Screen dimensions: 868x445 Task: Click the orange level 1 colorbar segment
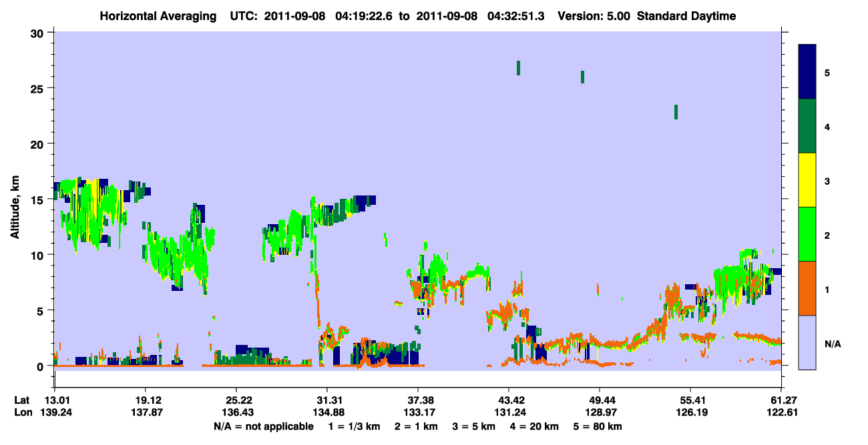pyautogui.click(x=807, y=288)
